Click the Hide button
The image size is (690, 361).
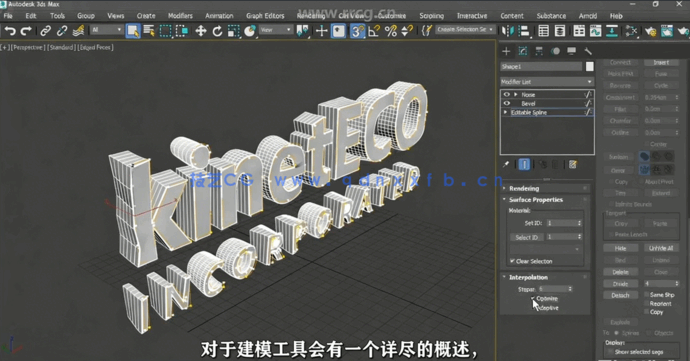click(x=620, y=248)
